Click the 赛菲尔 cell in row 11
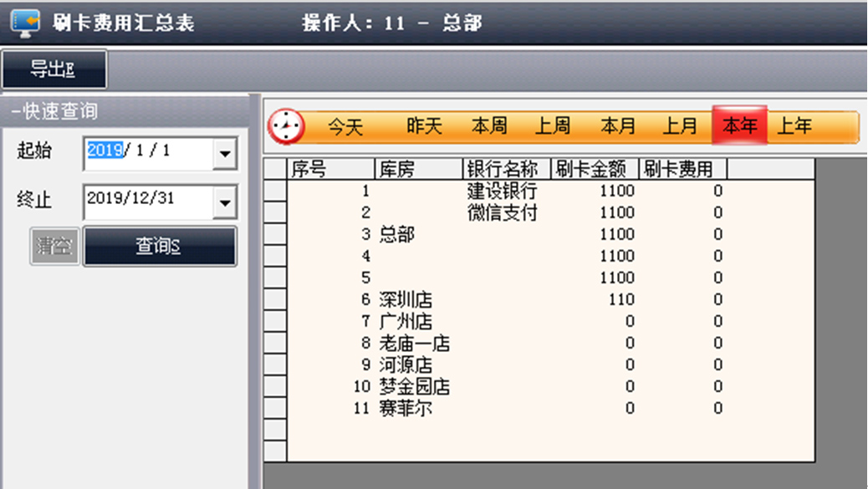This screenshot has width=868, height=489. [x=406, y=408]
